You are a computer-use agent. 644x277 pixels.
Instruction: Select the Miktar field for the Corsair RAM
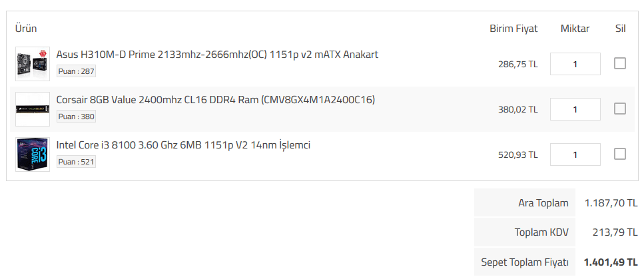coord(575,109)
